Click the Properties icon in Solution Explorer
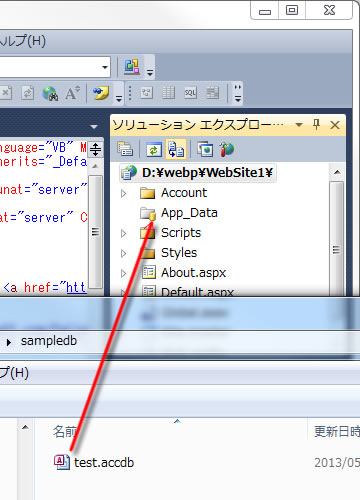 tap(125, 149)
